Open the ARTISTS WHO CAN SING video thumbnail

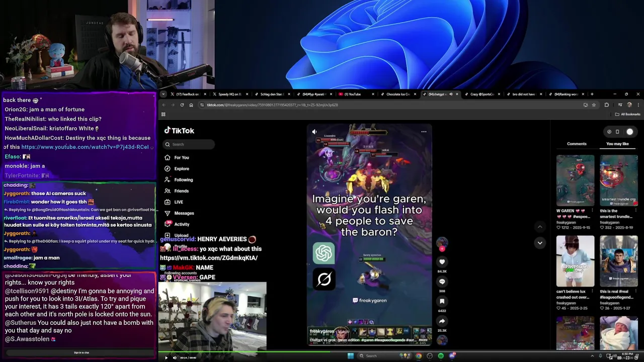tap(575, 261)
